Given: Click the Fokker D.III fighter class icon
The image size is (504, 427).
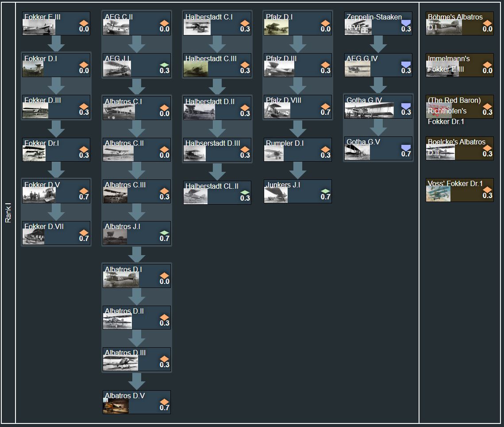Looking at the screenshot, I should [84, 106].
